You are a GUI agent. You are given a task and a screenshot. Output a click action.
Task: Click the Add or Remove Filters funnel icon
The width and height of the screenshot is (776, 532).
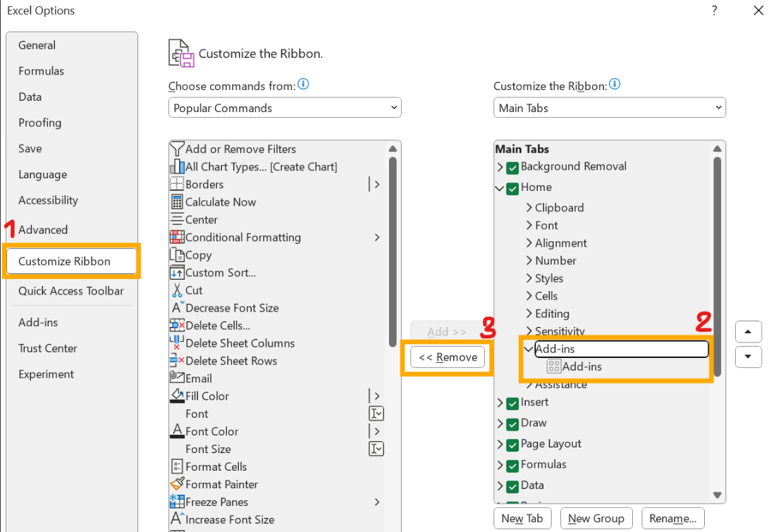[177, 149]
